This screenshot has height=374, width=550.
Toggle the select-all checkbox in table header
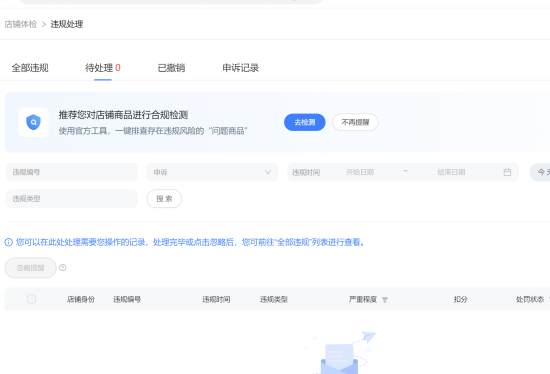coord(31,299)
